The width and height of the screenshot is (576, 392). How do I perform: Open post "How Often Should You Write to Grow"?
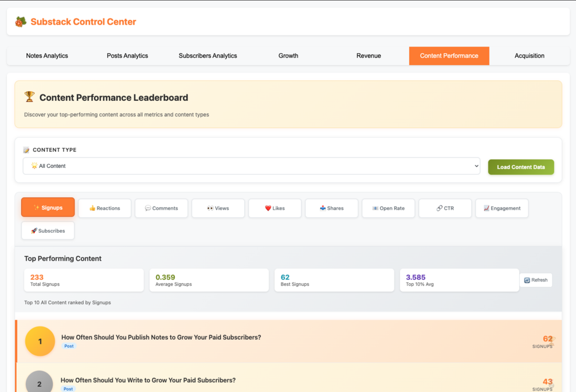pos(148,380)
